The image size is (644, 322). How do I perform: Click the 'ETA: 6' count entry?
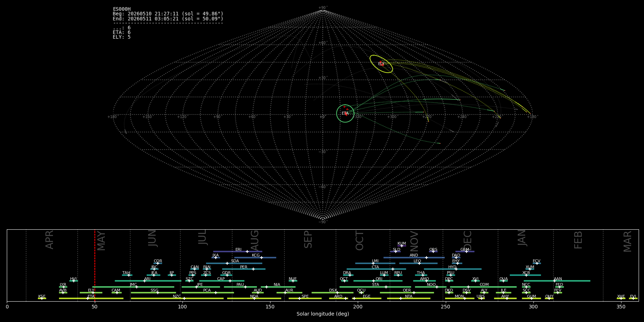tap(122, 33)
